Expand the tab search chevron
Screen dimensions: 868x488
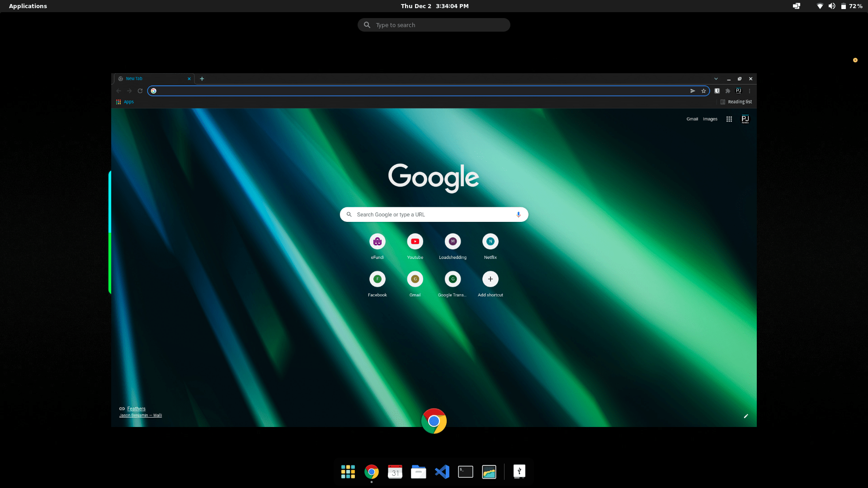pos(716,79)
